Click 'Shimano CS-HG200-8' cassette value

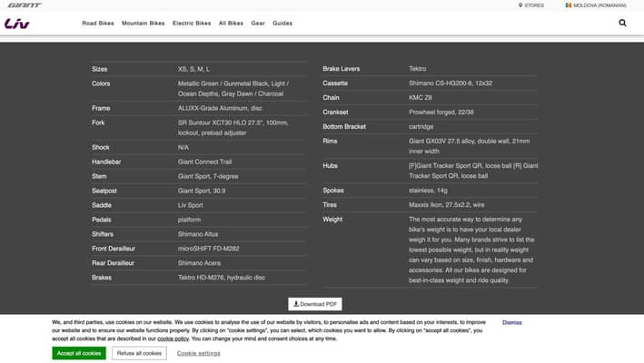[451, 83]
